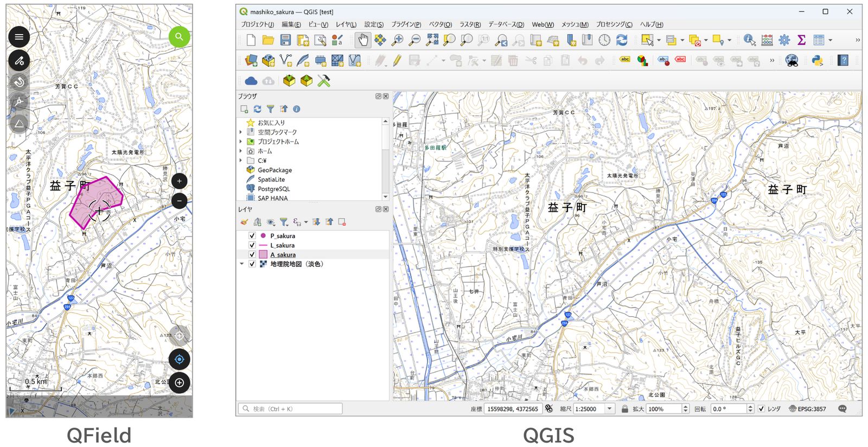This screenshot has width=868, height=447.
Task: Create a new project with the blank page icon
Action: [x=251, y=40]
